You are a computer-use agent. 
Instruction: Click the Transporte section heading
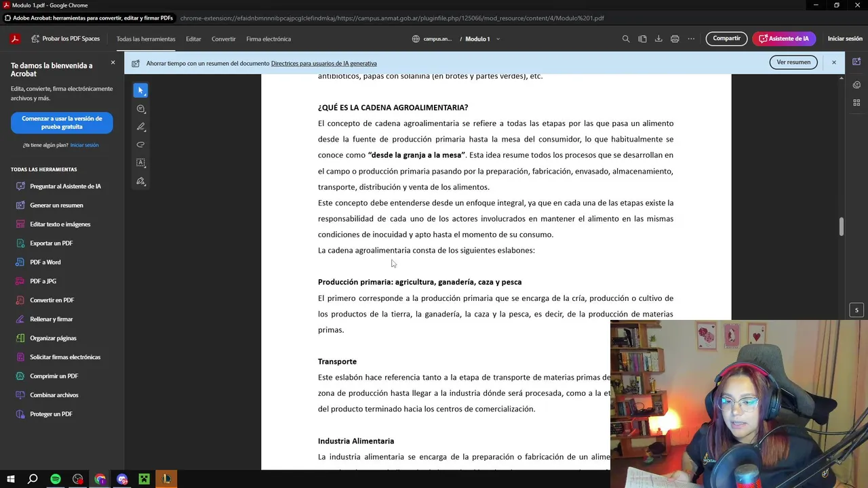point(337,362)
